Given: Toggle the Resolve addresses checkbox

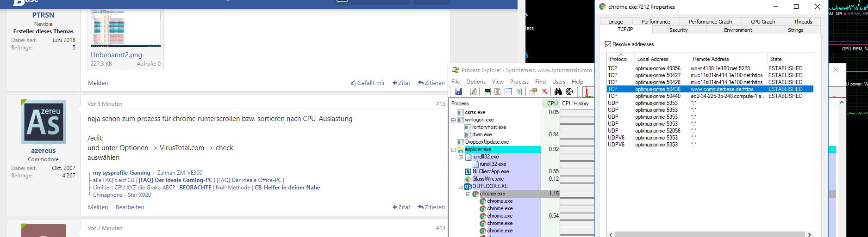Looking at the screenshot, I should coord(608,44).
